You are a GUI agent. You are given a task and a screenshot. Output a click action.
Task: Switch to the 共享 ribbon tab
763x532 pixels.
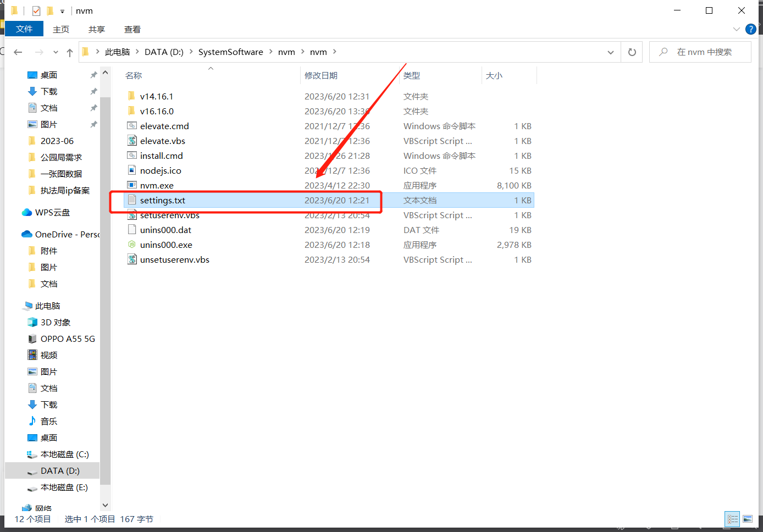(x=97, y=29)
